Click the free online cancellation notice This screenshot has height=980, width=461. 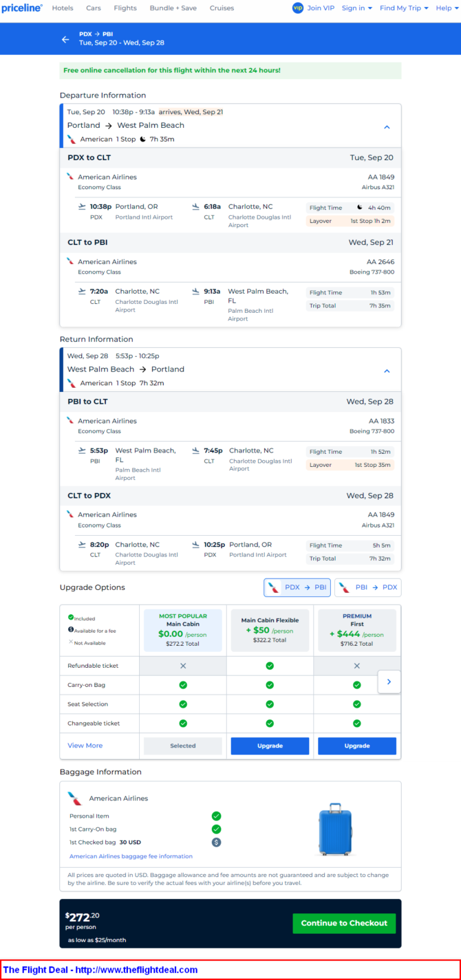[231, 70]
